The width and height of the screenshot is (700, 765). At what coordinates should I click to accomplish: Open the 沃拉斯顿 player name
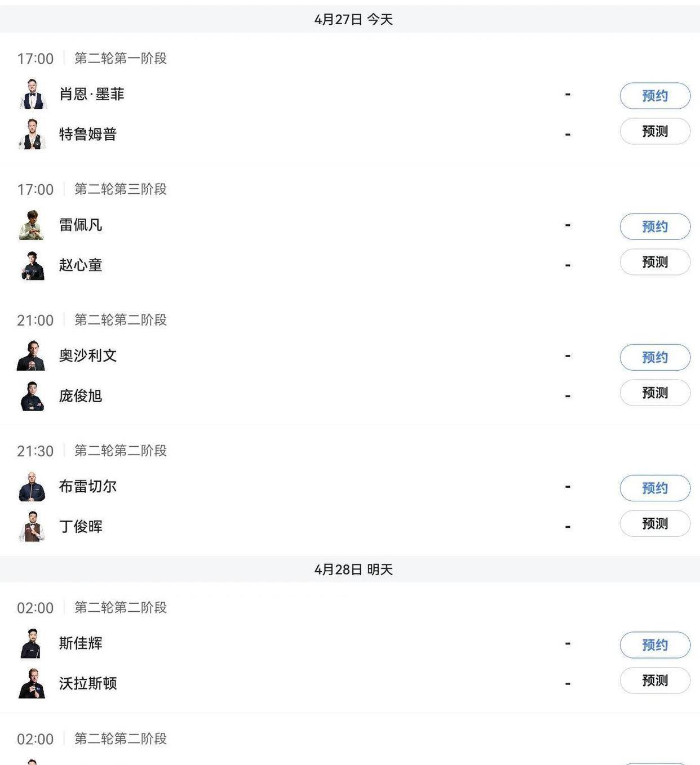[88, 683]
